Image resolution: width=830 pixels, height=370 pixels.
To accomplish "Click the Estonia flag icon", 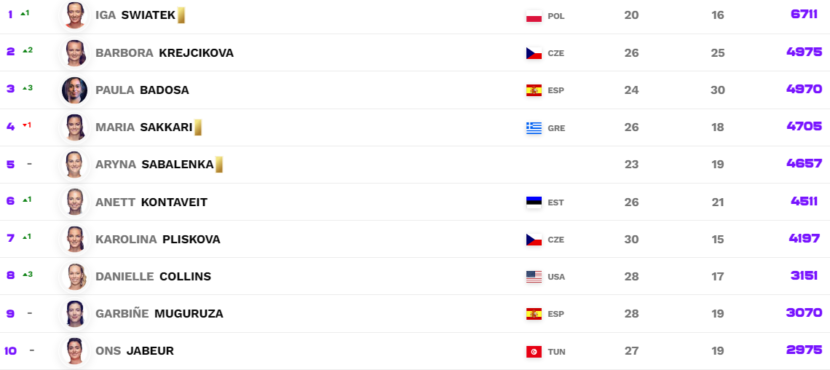I will 534,202.
